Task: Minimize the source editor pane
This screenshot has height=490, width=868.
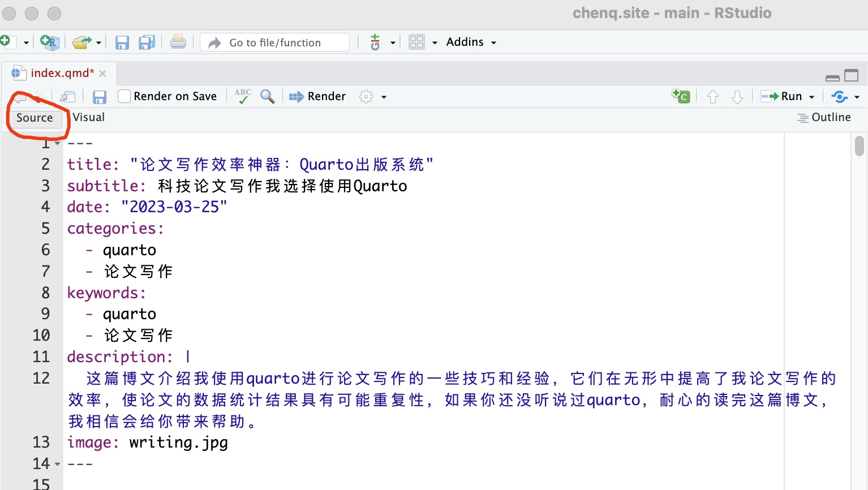Action: pyautogui.click(x=832, y=78)
